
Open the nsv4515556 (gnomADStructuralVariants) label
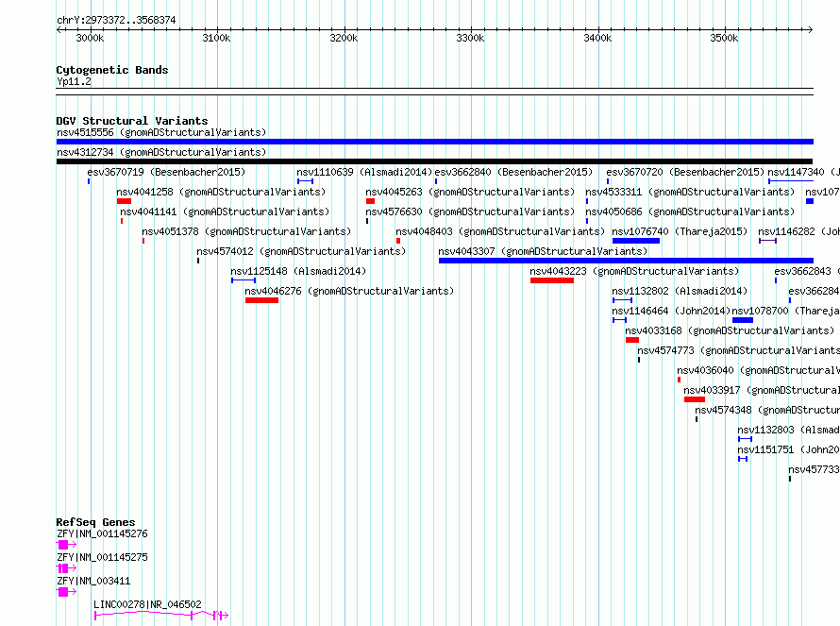point(161,132)
